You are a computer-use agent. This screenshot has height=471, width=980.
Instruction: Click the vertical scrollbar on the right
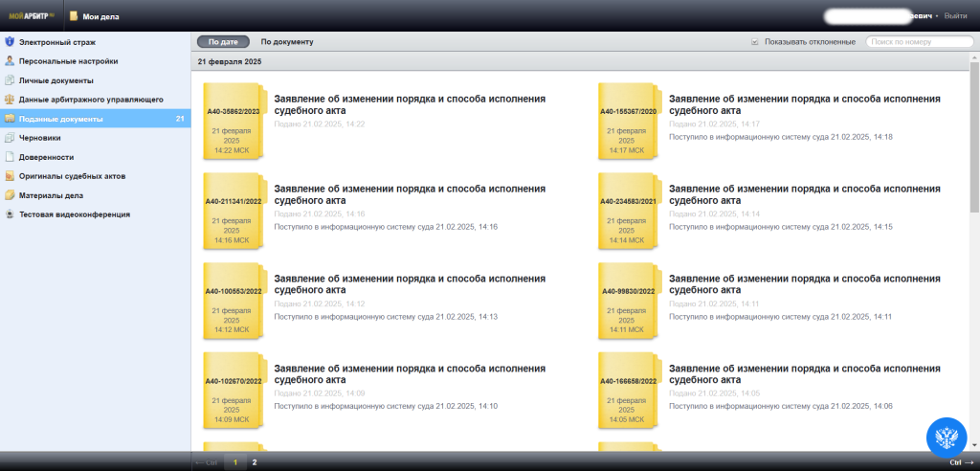coord(974,144)
